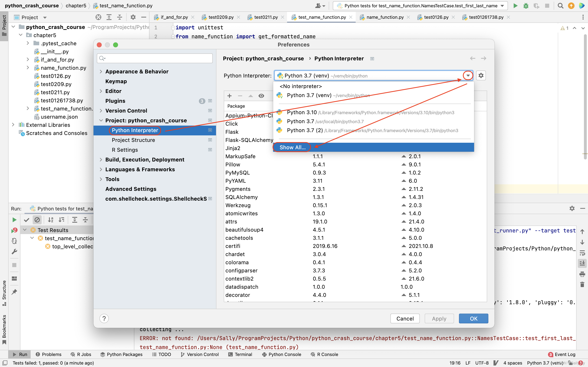
Task: Switch to the name_function.py editor tab
Action: coord(385,17)
